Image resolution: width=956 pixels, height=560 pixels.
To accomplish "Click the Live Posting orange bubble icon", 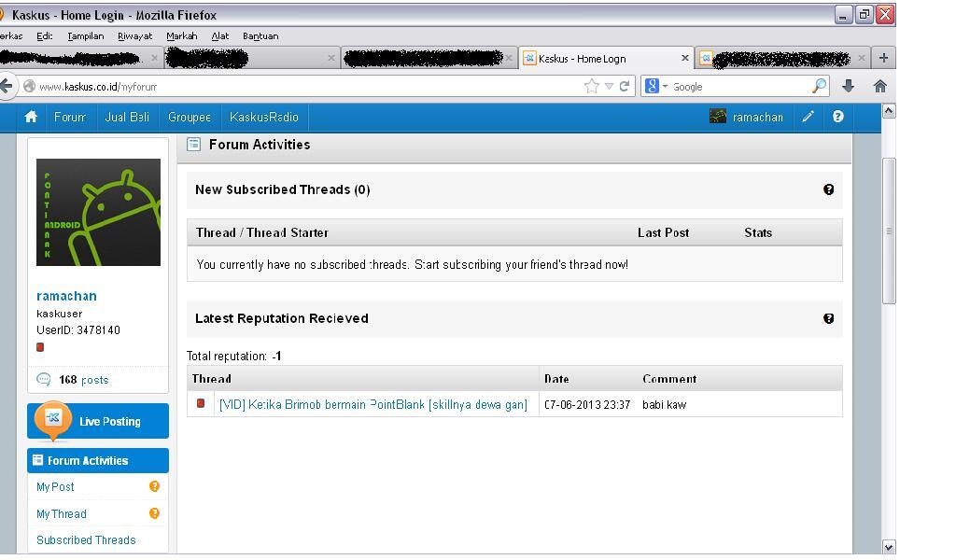I will (x=53, y=420).
